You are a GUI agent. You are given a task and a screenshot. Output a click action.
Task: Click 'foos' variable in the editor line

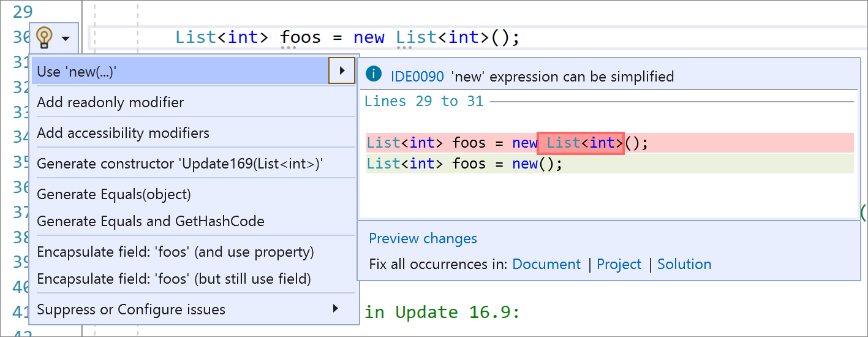click(x=301, y=37)
